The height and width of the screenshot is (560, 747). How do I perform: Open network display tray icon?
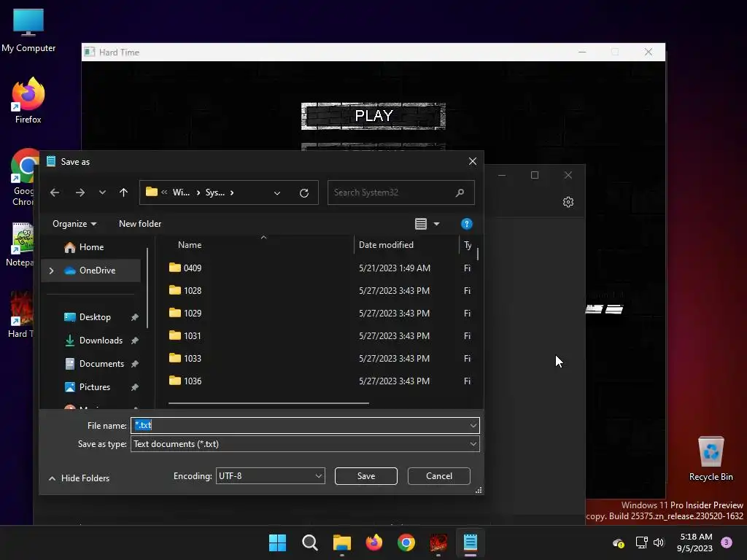tap(642, 542)
